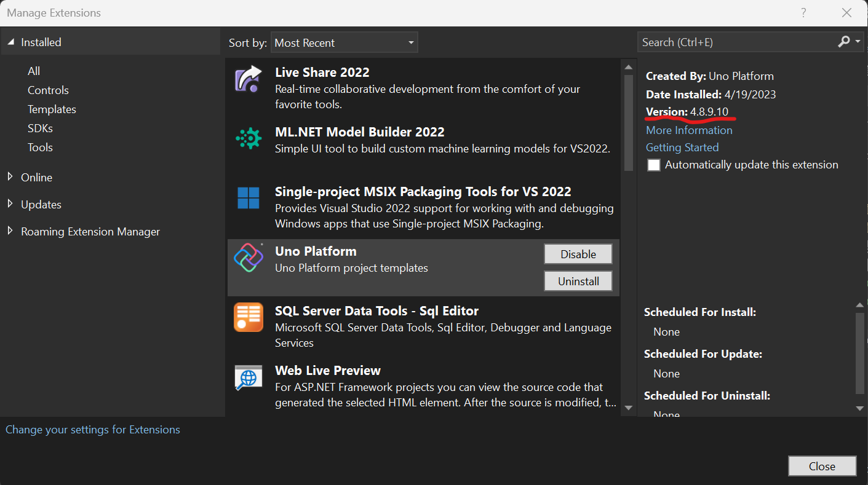Click the extensions list scrollbar down arrow

(628, 408)
